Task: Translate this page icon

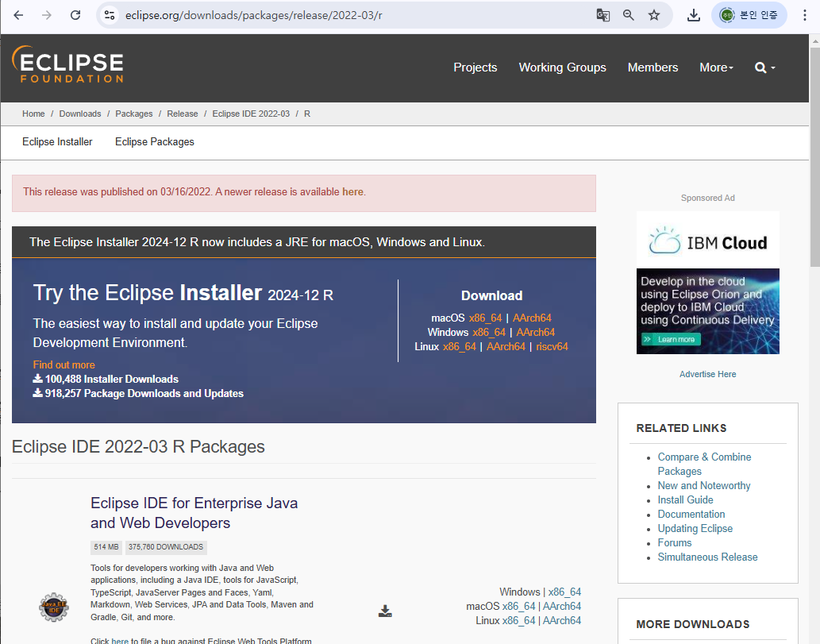Action: tap(603, 15)
